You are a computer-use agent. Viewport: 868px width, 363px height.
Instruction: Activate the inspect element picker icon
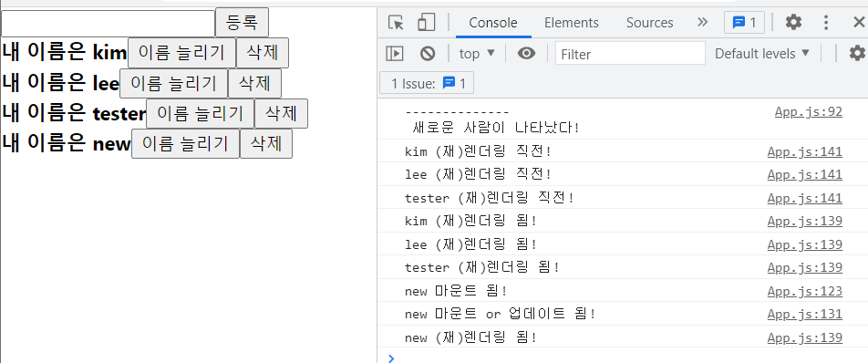(396, 23)
